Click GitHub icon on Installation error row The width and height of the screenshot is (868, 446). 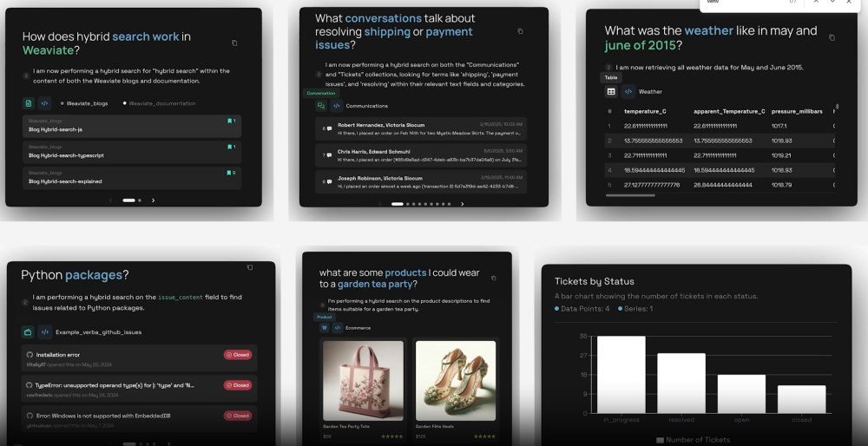pos(30,355)
